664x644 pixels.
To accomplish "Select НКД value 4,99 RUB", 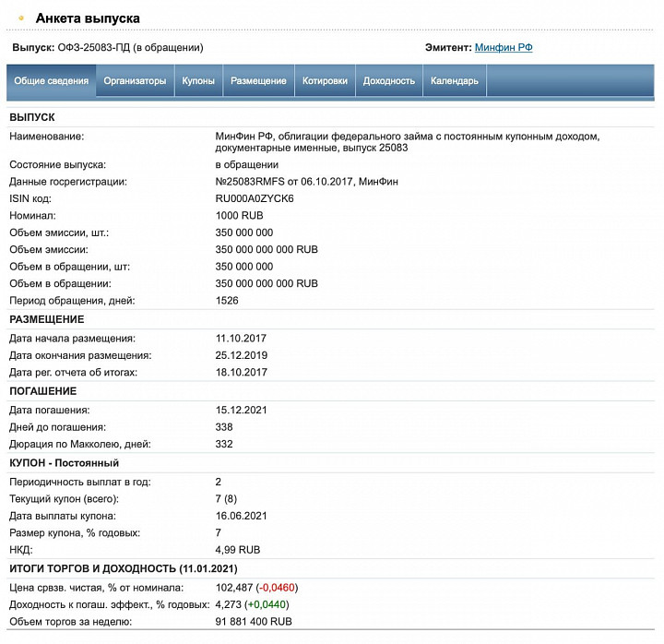I will 238,550.
